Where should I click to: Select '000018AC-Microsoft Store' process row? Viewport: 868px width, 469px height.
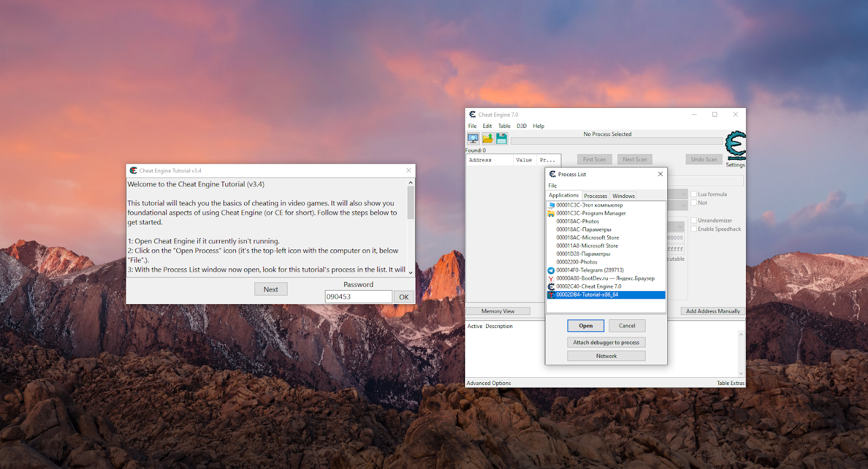click(x=606, y=237)
